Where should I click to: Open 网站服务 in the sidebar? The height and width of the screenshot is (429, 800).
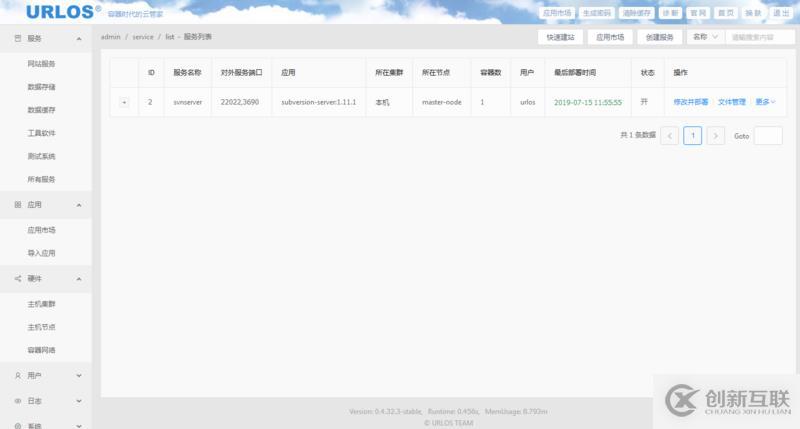(x=41, y=64)
